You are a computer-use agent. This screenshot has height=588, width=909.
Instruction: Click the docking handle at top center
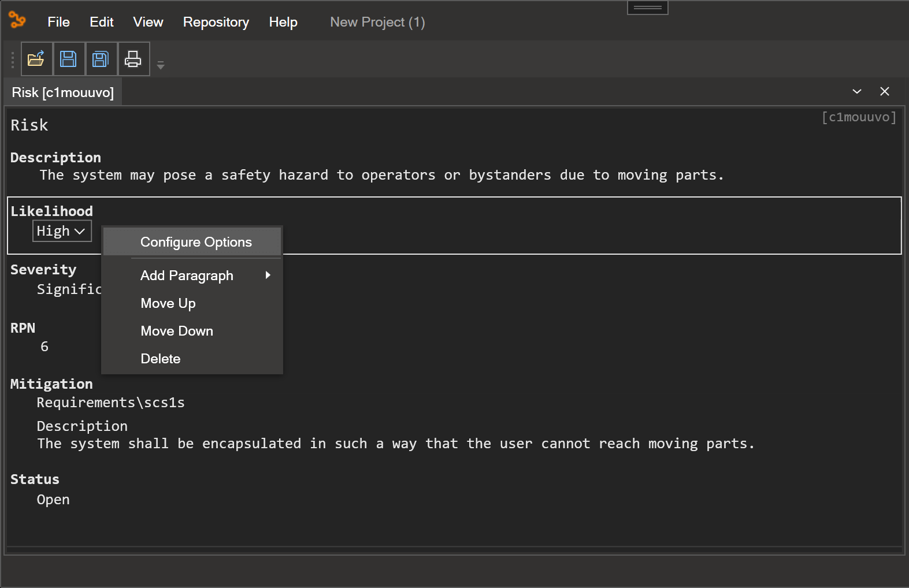pos(648,8)
